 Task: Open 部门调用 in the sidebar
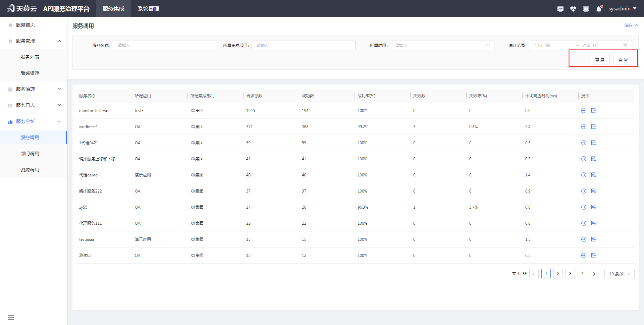click(30, 154)
